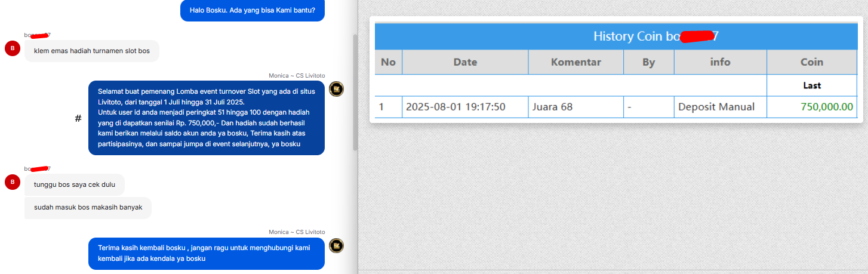The height and width of the screenshot is (274, 868).
Task: Grab the chat panel vertical scrollbar thumb
Action: (x=355, y=92)
